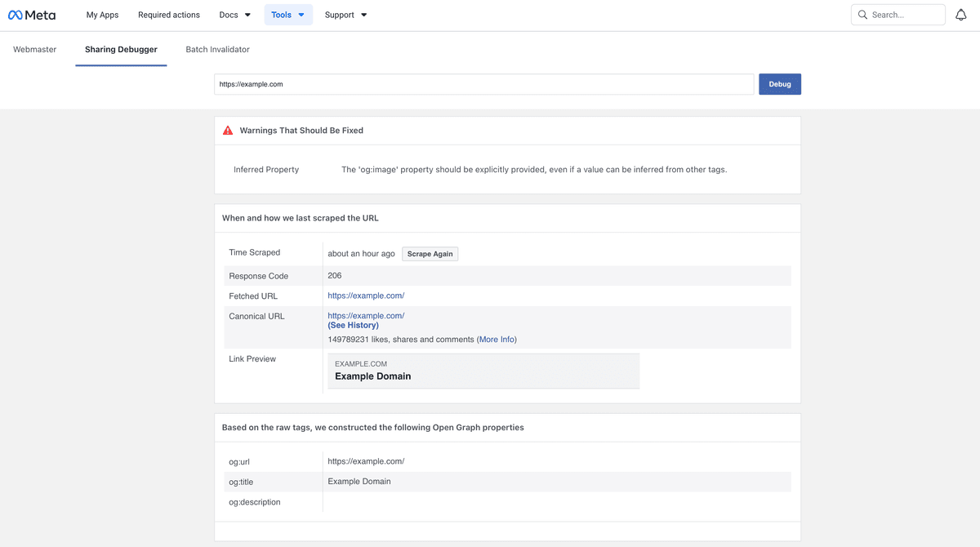Select the 149789231 likes count text
Viewport: 980px width, 547px height.
tap(401, 340)
